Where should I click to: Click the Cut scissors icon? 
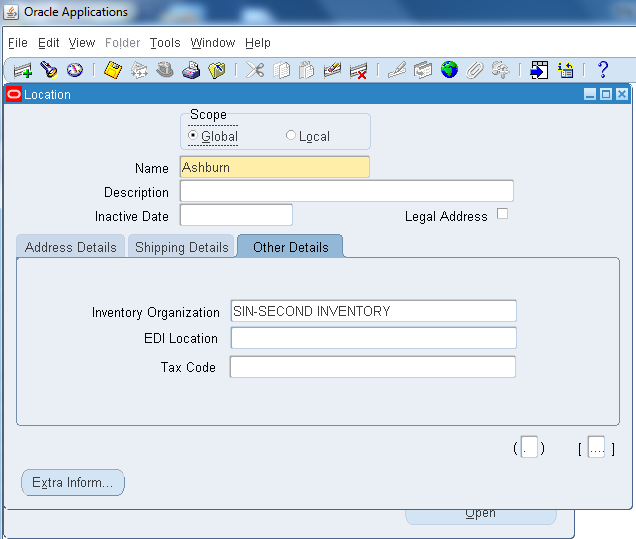[255, 70]
